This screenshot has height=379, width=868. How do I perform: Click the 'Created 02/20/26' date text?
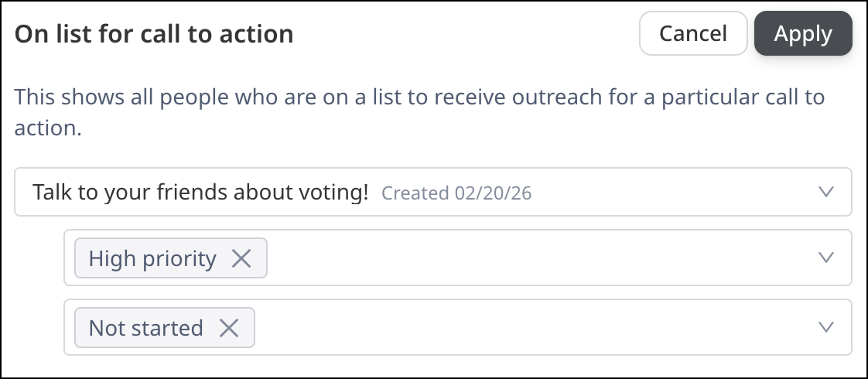point(456,193)
